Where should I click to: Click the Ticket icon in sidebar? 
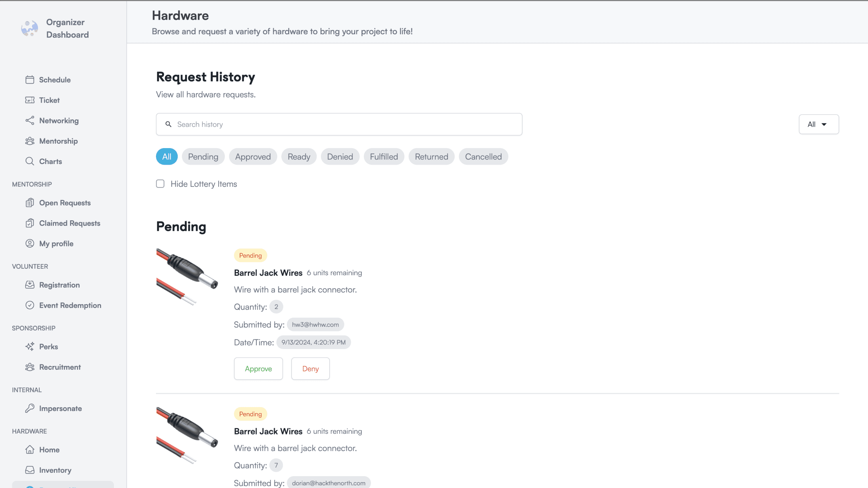(x=30, y=100)
